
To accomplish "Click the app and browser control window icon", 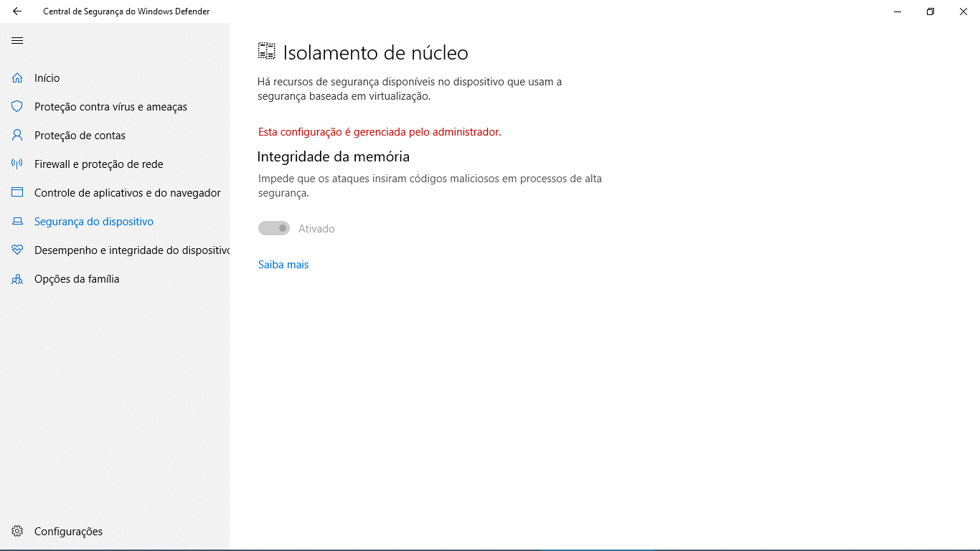I will pyautogui.click(x=17, y=193).
